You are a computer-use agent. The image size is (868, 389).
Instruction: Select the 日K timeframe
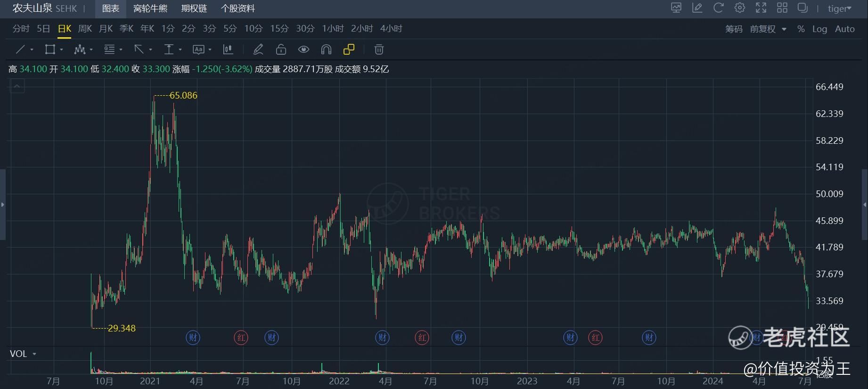tap(65, 29)
